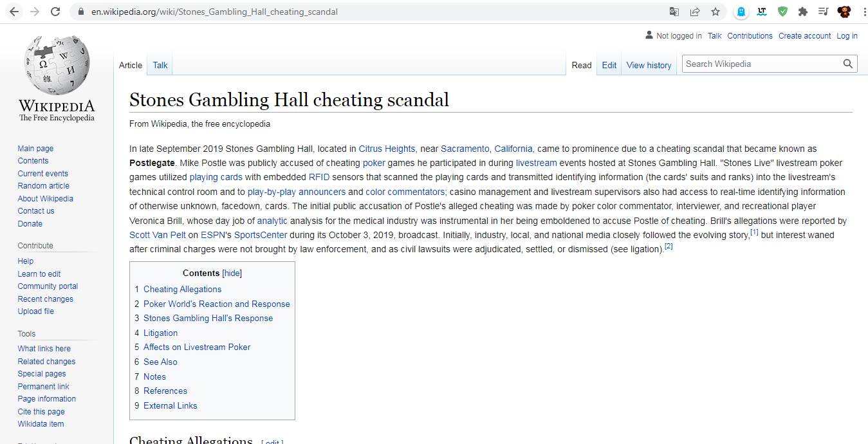868x444 pixels.
Task: Open the translate page icon
Action: pos(674,12)
